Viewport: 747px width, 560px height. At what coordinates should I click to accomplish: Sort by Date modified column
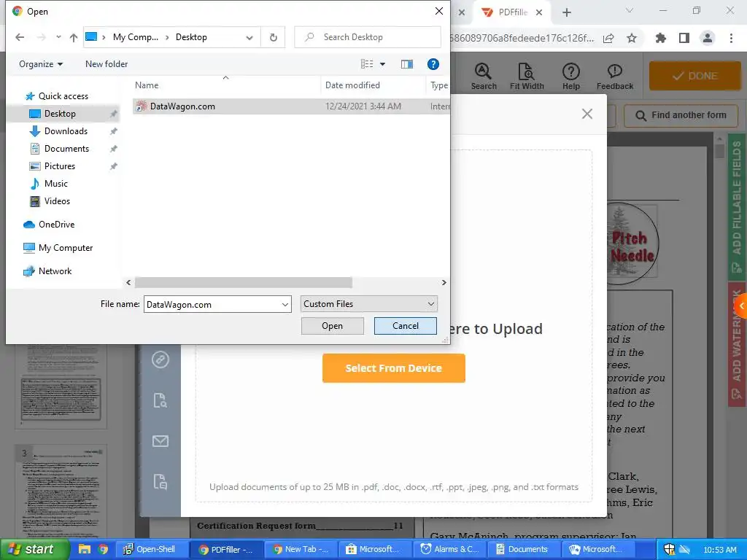click(352, 85)
